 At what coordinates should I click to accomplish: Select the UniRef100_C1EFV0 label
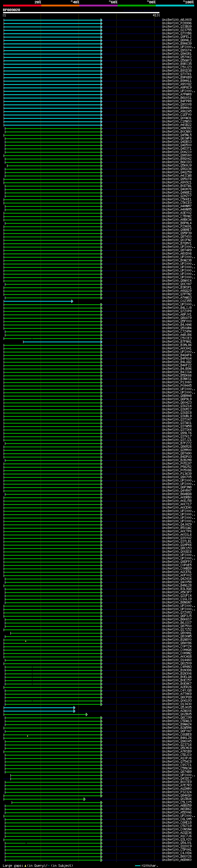click(x=177, y=115)
